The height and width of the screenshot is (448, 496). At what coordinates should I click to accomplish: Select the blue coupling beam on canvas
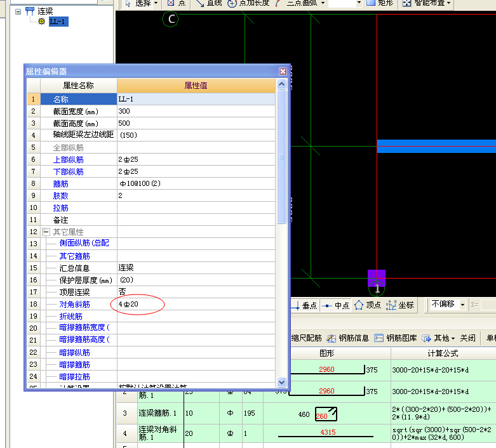pyautogui.click(x=436, y=147)
